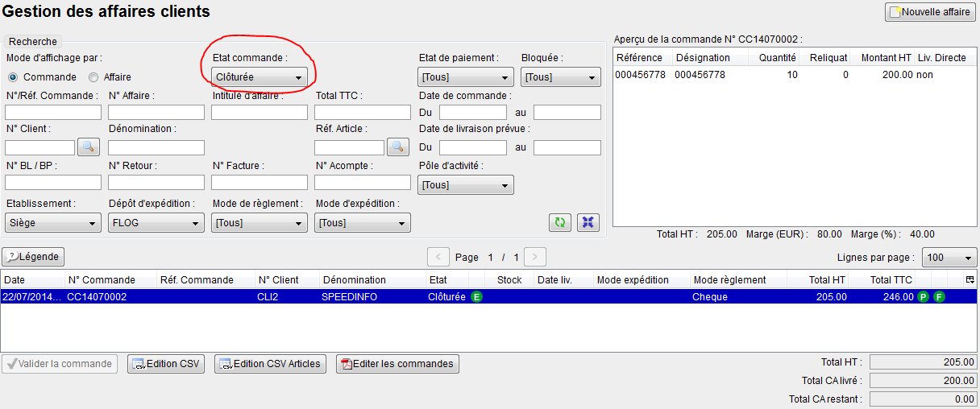Image resolution: width=980 pixels, height=409 pixels.
Task: Click the N° Acompte input field
Action: (363, 182)
